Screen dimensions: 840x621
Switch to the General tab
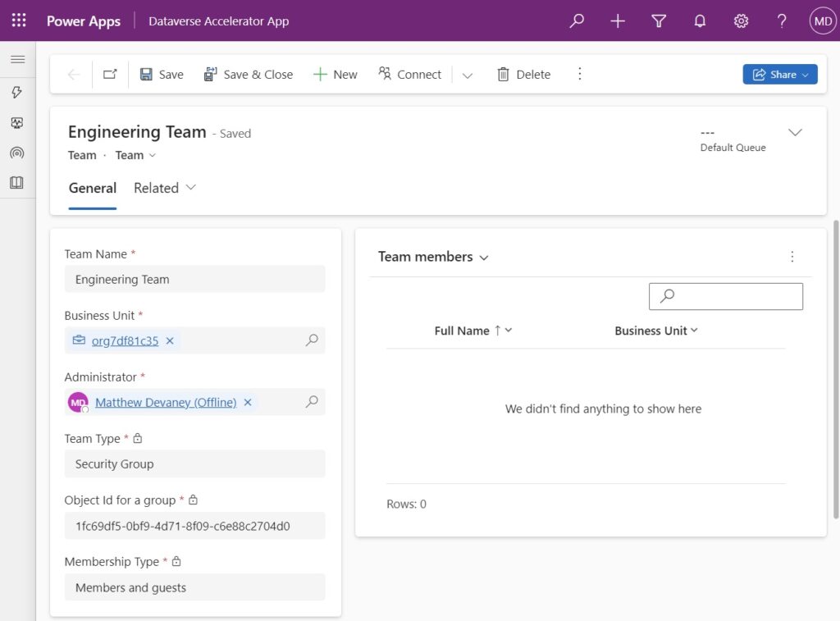pyautogui.click(x=93, y=188)
